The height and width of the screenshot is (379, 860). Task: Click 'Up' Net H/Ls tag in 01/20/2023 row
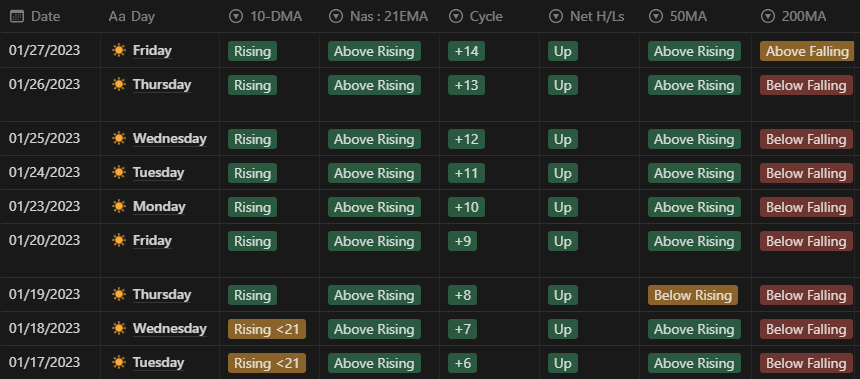(563, 241)
